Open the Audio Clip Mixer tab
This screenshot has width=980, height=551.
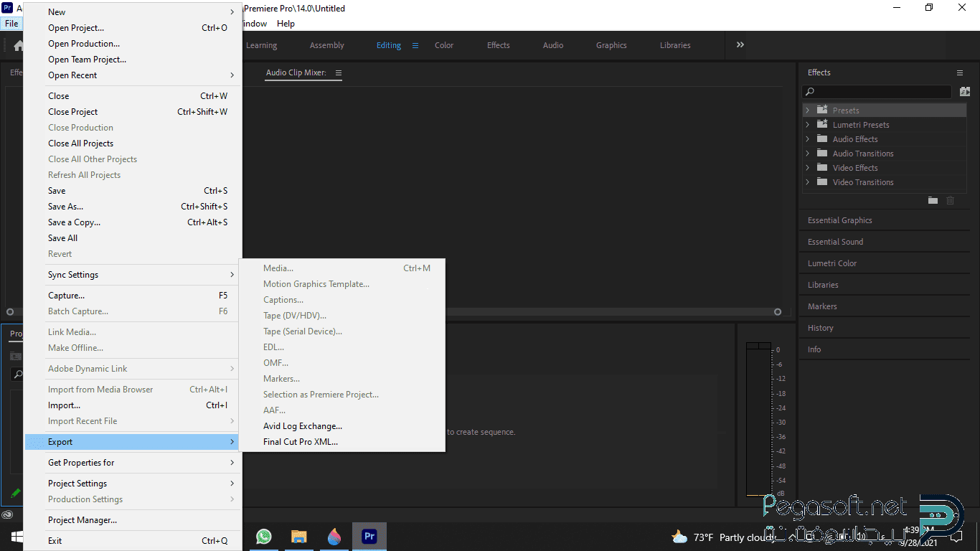coord(296,72)
